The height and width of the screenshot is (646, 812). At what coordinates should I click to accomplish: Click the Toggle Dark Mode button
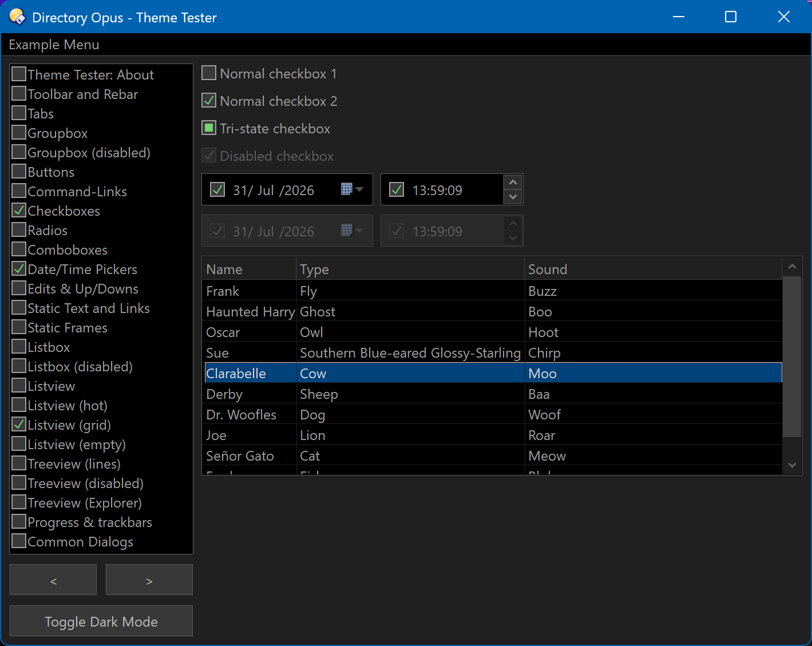click(101, 621)
